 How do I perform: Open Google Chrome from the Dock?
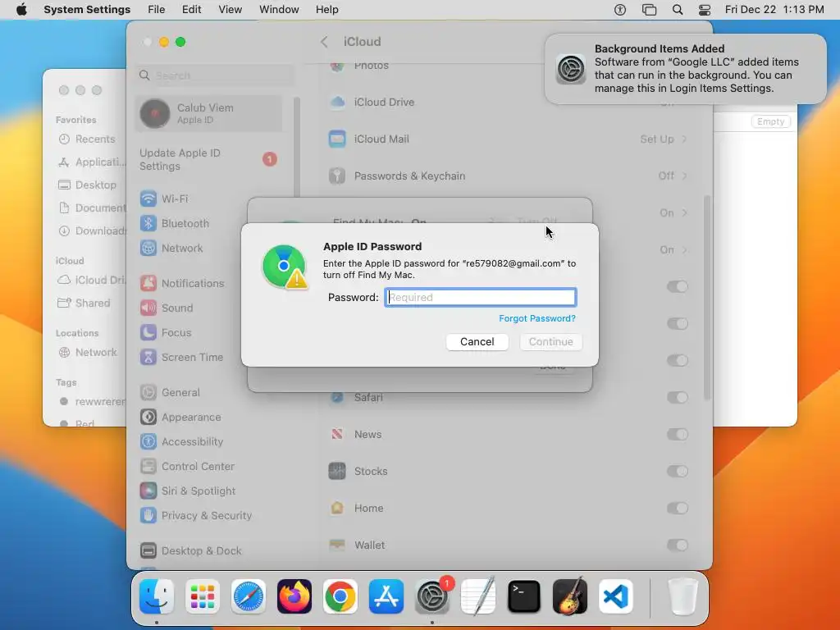340,596
